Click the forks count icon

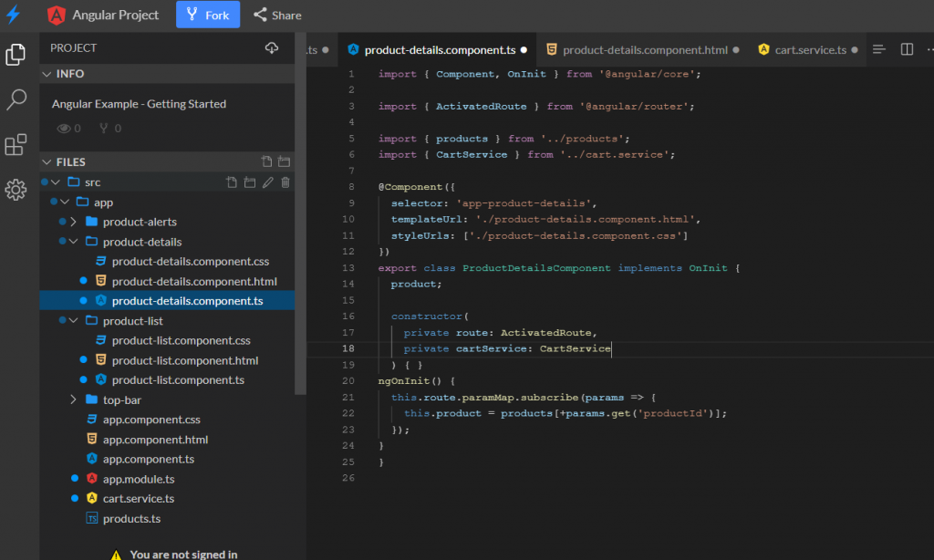[x=104, y=128]
